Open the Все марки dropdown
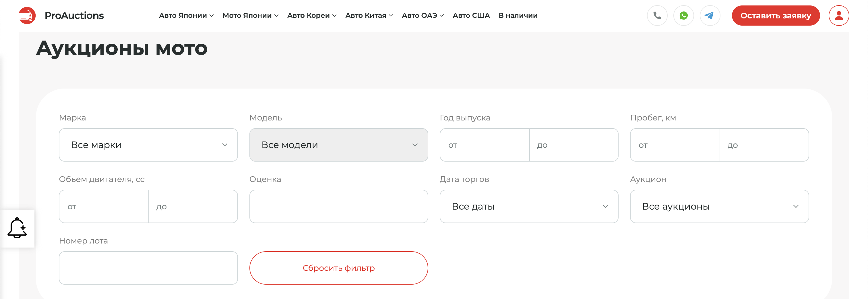This screenshot has height=299, width=868. [x=148, y=145]
